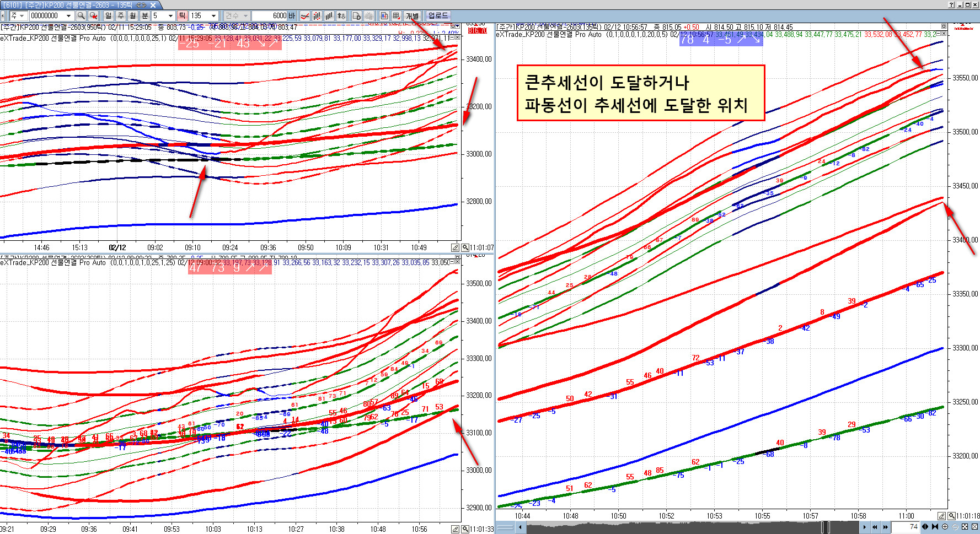Click the fast-forward double-right arrow button
This screenshot has height=534, width=980.
point(885,527)
